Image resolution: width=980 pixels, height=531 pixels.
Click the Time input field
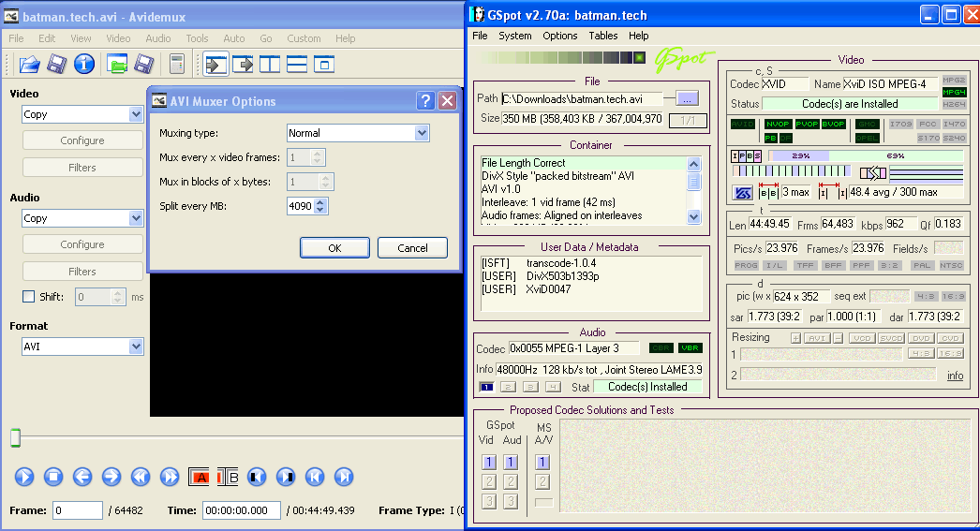241,510
